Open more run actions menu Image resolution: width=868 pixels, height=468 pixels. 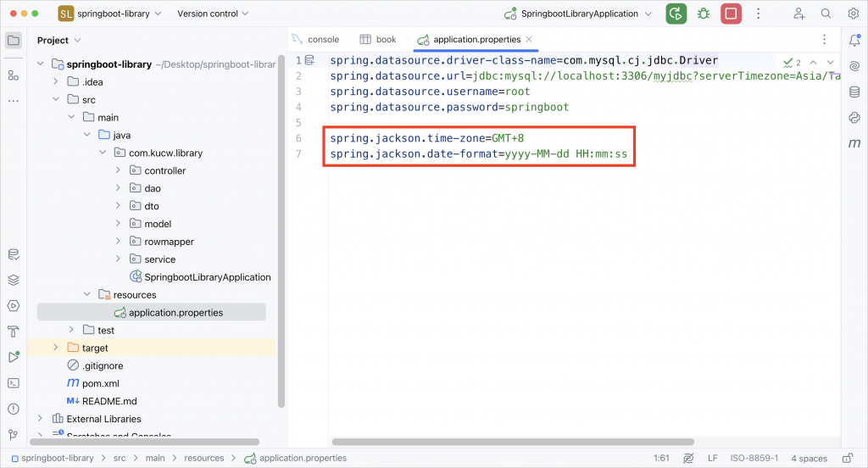click(759, 14)
